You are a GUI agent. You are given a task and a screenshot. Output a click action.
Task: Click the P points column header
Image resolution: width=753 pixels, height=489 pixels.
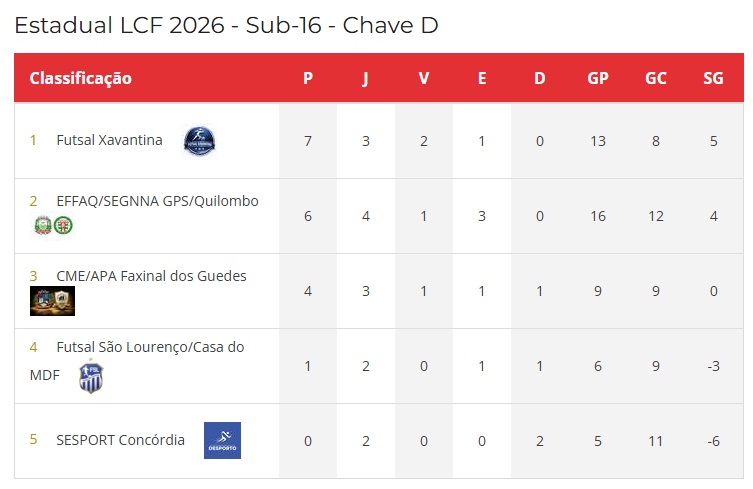[308, 78]
